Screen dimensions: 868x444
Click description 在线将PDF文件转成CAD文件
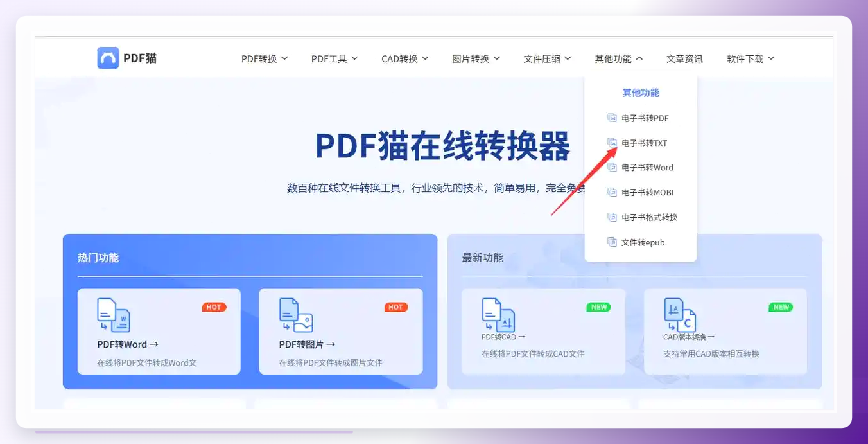tap(533, 353)
